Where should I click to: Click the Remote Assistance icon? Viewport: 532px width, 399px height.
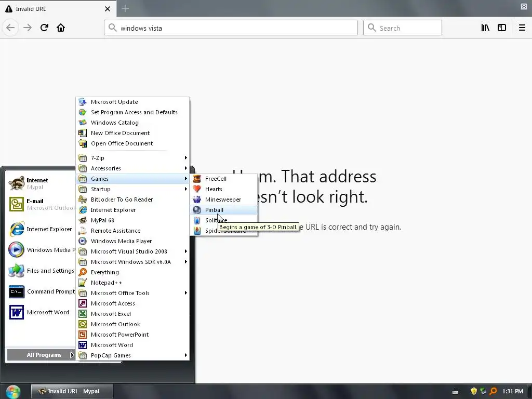pos(83,231)
